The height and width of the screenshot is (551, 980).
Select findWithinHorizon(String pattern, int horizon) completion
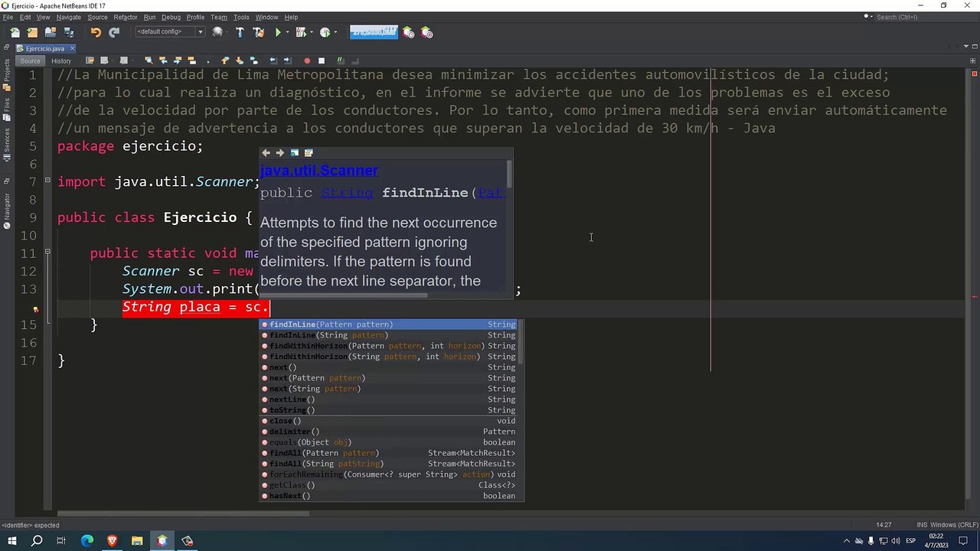pos(390,357)
